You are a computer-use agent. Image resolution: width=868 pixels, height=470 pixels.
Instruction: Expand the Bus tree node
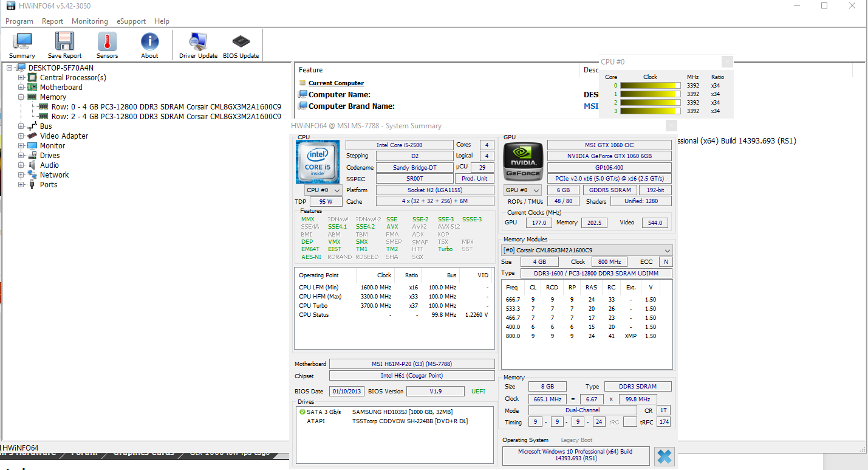[21, 126]
